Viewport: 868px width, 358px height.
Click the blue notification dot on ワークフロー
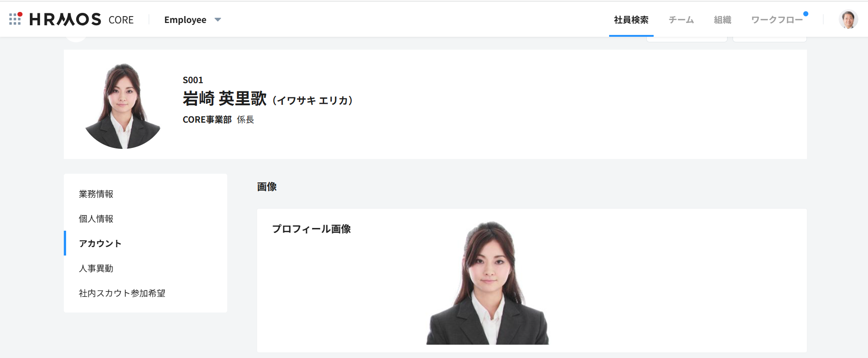point(806,14)
